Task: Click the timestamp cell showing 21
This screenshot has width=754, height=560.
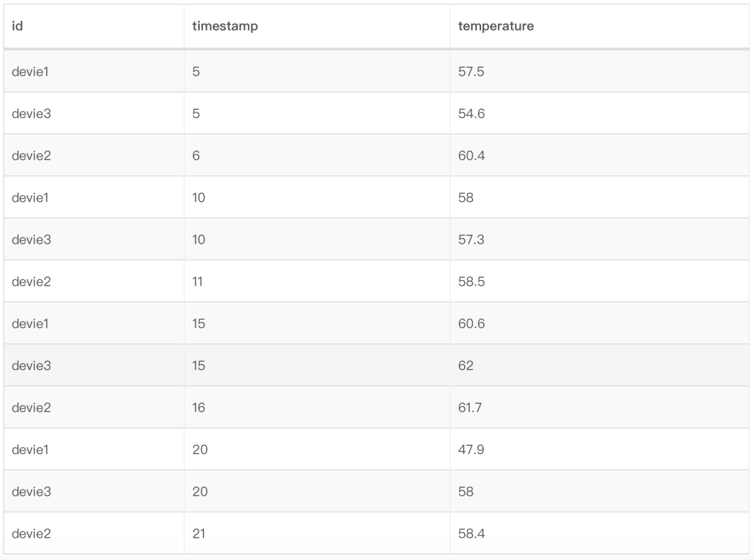Action: [199, 533]
